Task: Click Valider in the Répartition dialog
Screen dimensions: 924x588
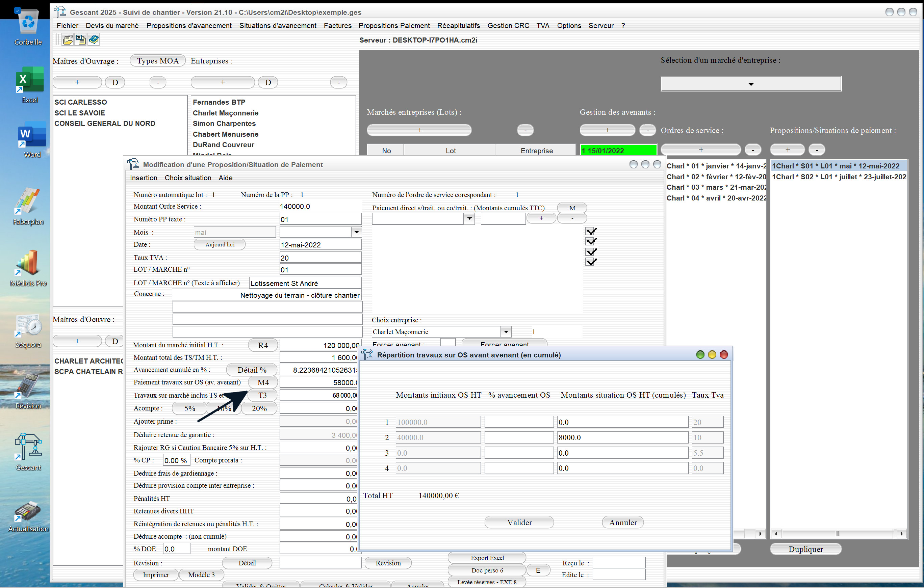Action: pos(519,523)
